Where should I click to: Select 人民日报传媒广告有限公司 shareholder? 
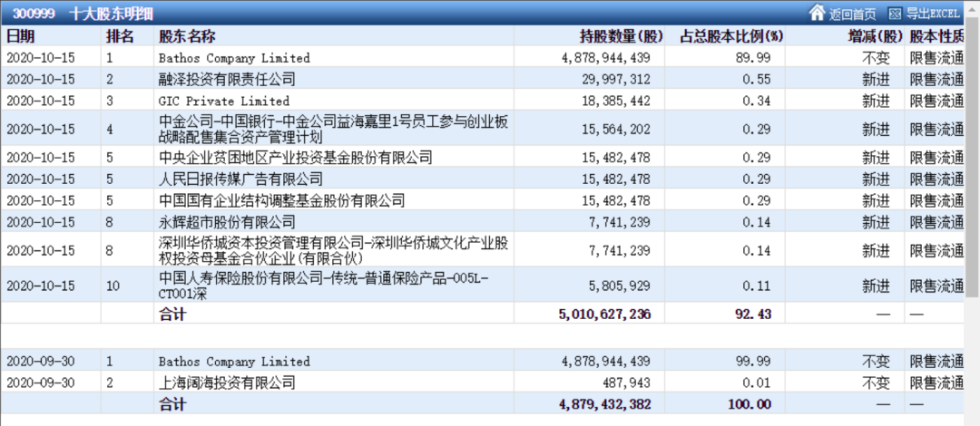[240, 179]
